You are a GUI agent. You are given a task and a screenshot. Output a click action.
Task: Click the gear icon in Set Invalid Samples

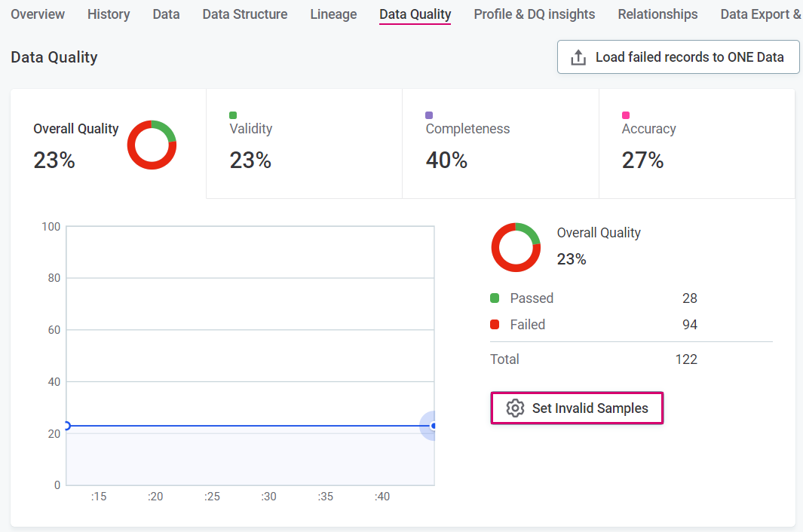[x=515, y=408]
